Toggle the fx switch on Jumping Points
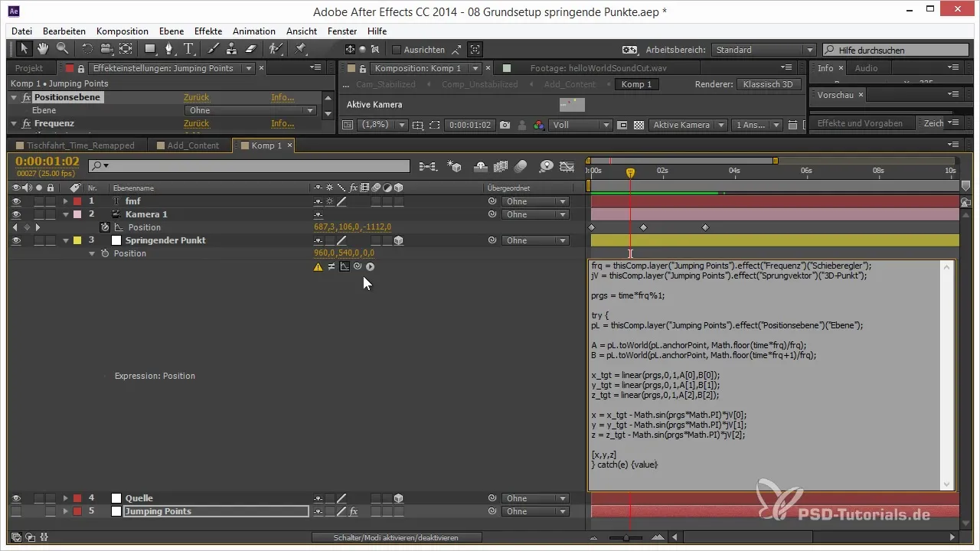The width and height of the screenshot is (980, 551). click(x=354, y=511)
